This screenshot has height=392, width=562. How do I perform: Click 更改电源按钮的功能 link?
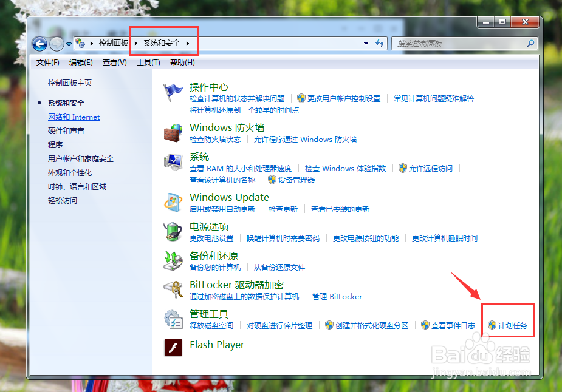[x=366, y=238]
